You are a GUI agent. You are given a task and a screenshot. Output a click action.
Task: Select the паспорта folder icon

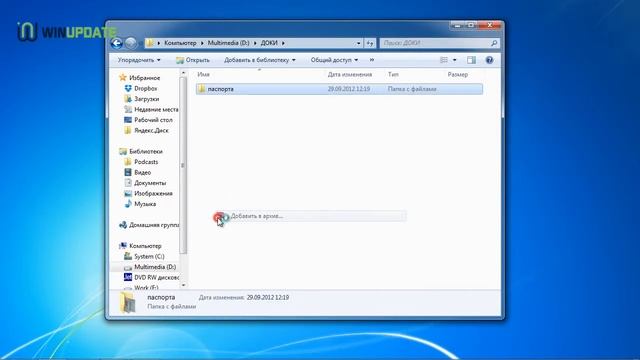[x=202, y=89]
